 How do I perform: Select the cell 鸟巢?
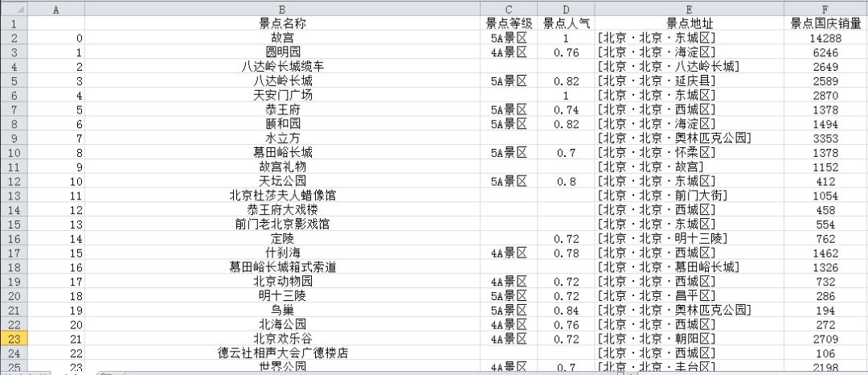coord(282,310)
